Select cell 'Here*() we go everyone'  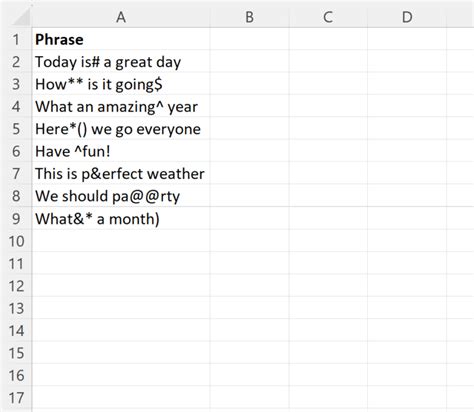tap(121, 128)
